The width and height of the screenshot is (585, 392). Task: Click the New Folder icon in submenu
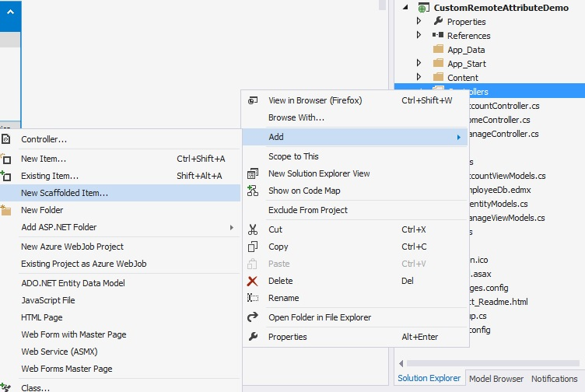[6, 210]
